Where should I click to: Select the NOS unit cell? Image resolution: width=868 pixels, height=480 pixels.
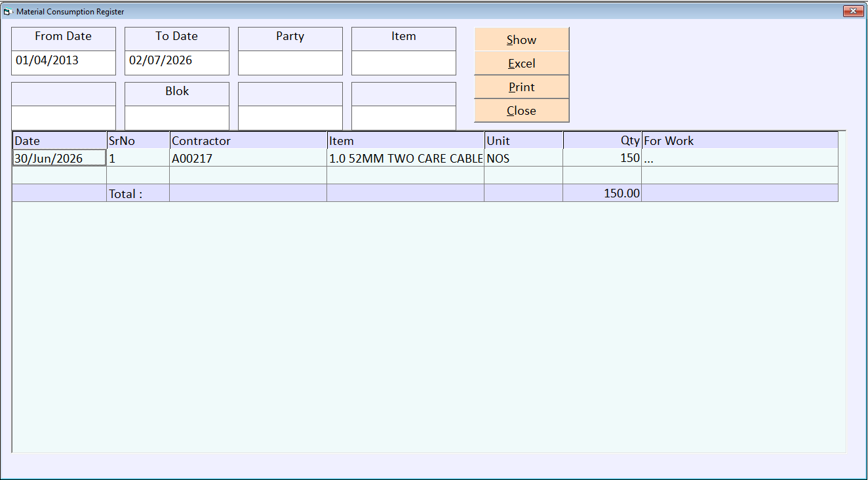pyautogui.click(x=523, y=158)
